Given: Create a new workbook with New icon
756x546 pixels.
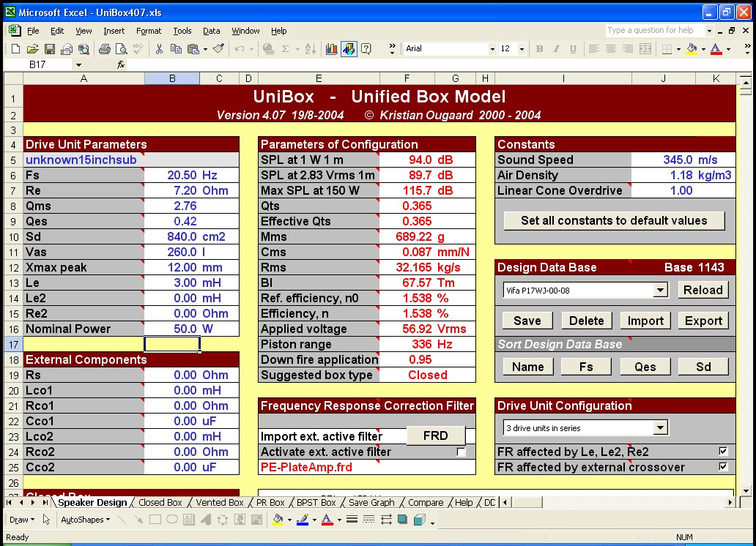Looking at the screenshot, I should coord(15,49).
